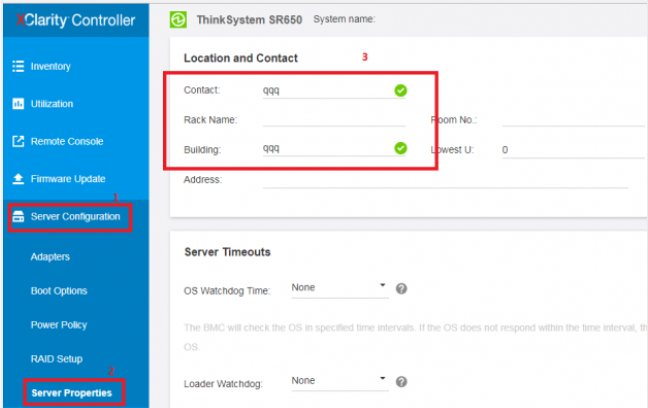This screenshot has width=648, height=408.
Task: Click the ThinkSystem SR650 title text
Action: pyautogui.click(x=249, y=20)
